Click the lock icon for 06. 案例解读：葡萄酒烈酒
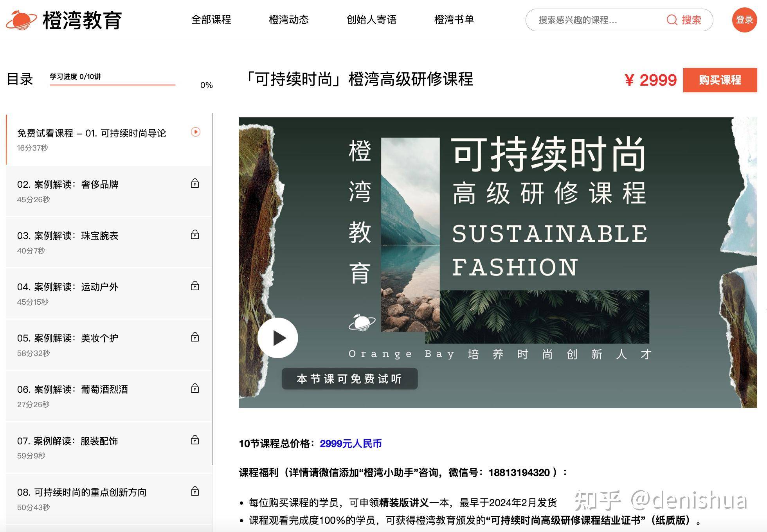Screen dimensions: 767x532 tap(195, 388)
